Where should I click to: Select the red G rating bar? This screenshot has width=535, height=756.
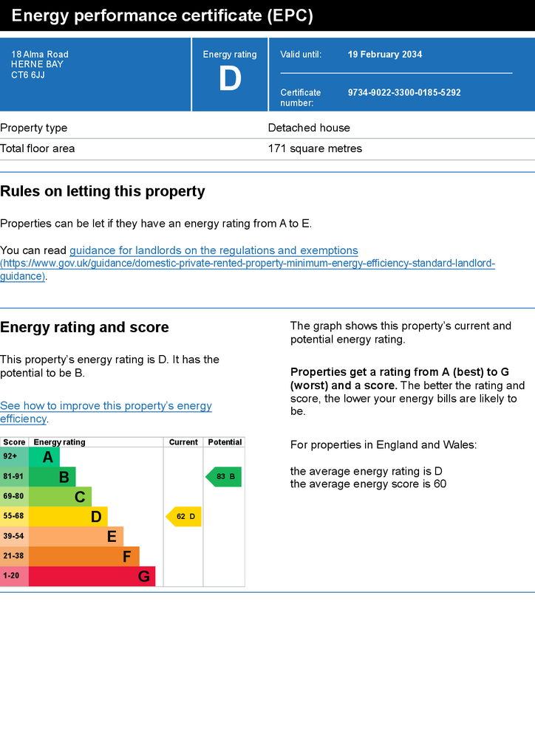(92, 576)
